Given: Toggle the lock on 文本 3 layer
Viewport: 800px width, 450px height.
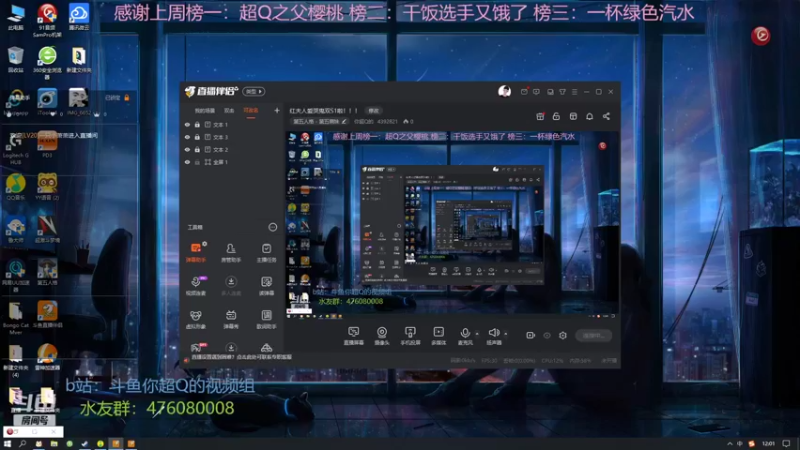Looking at the screenshot, I should [x=197, y=137].
